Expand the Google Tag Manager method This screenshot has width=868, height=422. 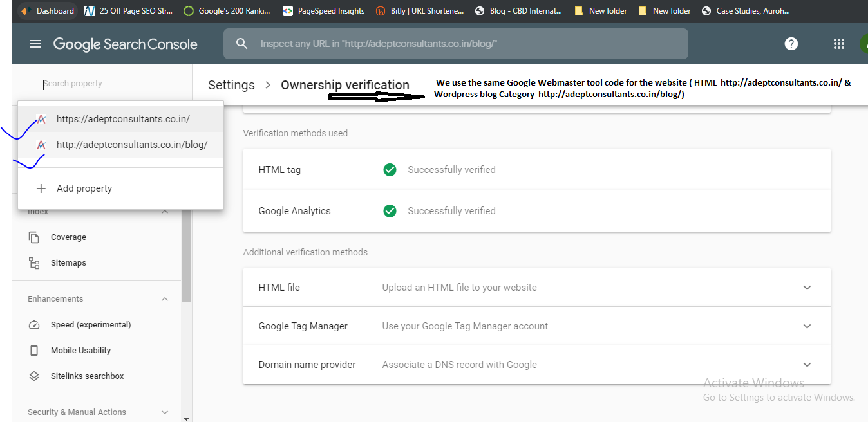pos(807,326)
